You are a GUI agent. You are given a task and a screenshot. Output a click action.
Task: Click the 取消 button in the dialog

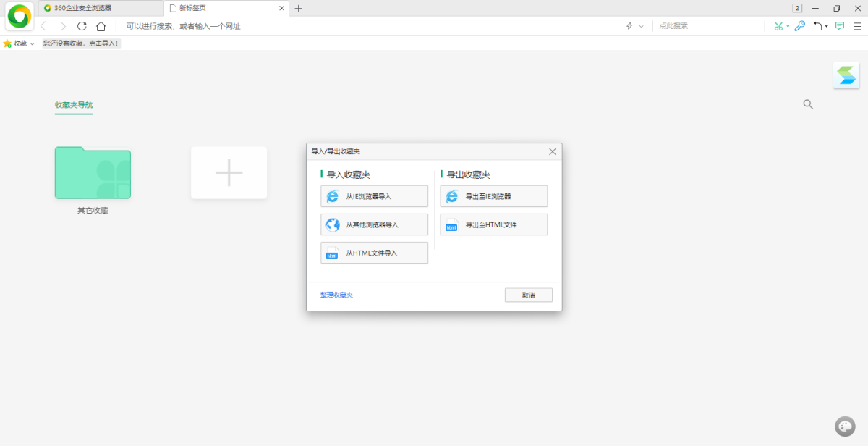point(528,295)
